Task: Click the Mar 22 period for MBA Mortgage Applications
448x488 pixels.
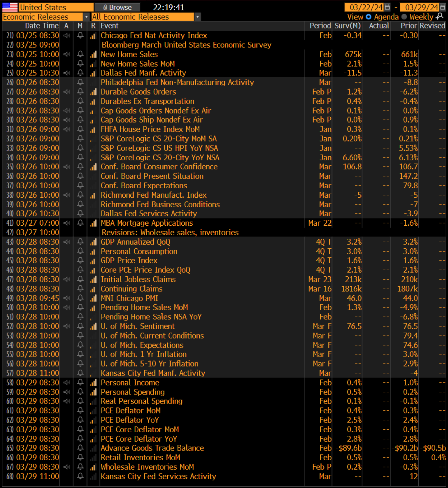Action: click(320, 223)
